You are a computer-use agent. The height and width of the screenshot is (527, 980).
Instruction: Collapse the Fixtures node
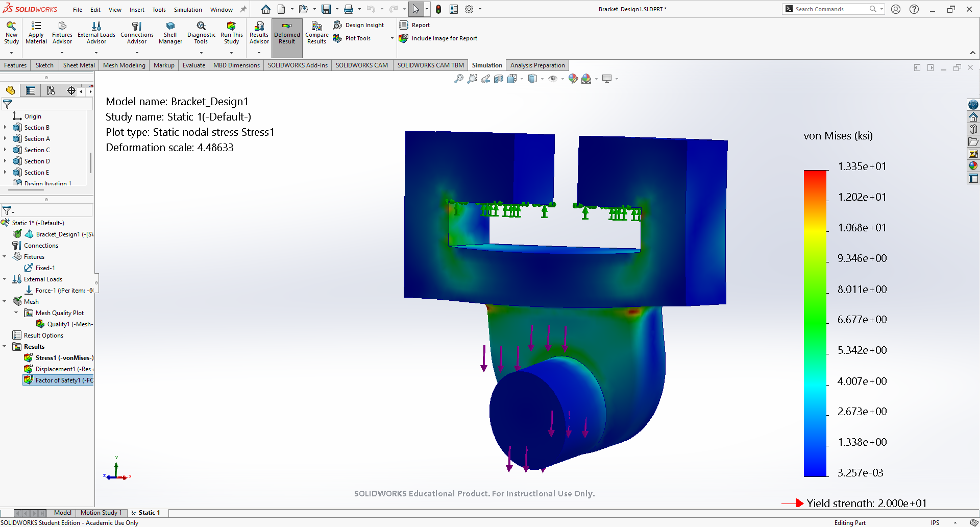5,257
